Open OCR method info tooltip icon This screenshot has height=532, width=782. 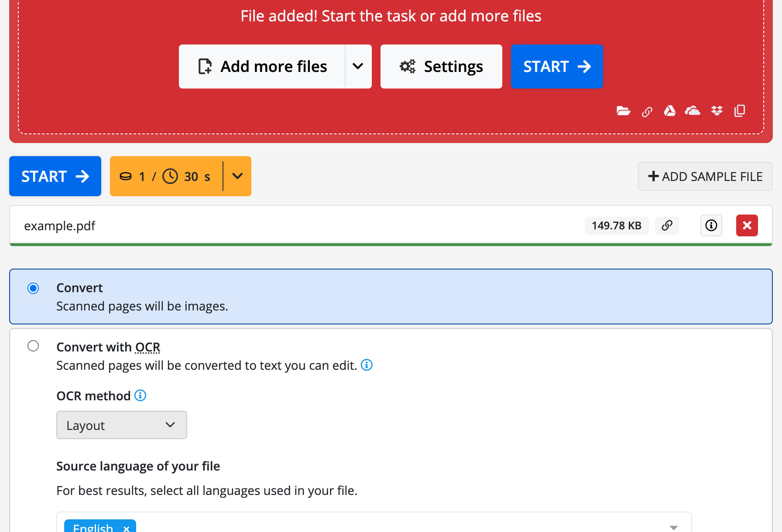click(x=140, y=396)
